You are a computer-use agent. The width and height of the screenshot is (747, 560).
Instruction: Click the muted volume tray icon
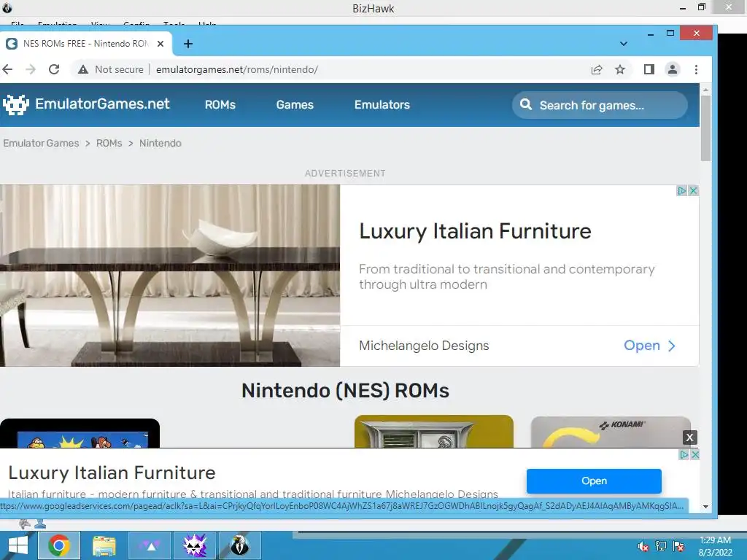coord(643,547)
